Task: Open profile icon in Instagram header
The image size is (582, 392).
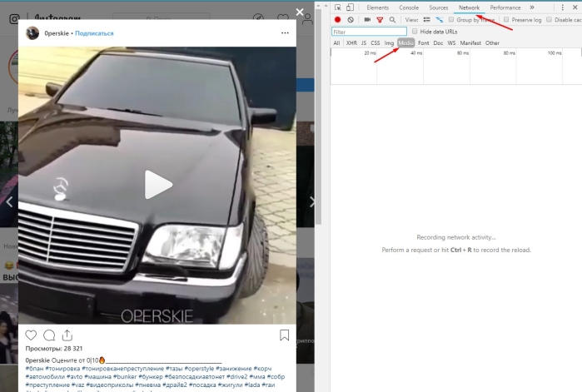Action: pyautogui.click(x=307, y=19)
